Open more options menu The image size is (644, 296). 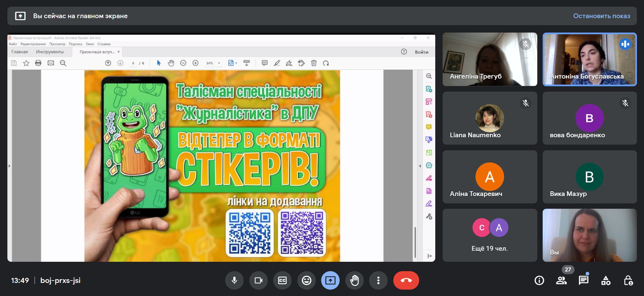378,280
